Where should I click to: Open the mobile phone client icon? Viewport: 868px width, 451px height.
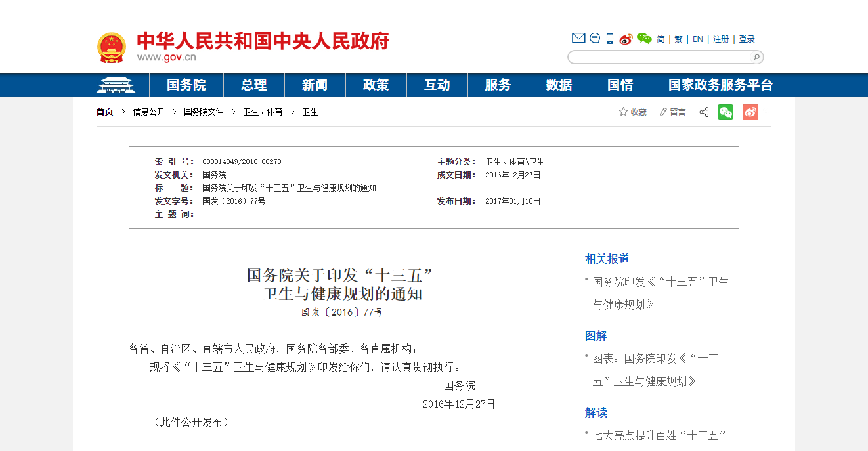(x=610, y=39)
